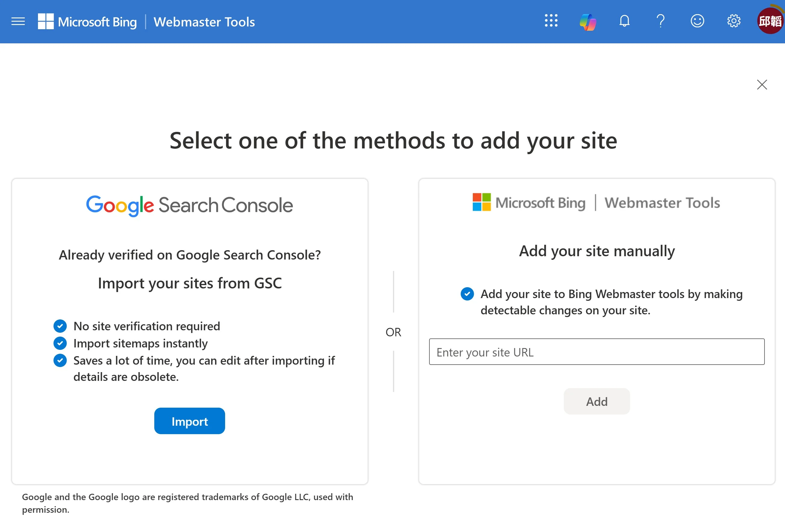The image size is (785, 532).
Task: Click the Bing Webmaster Tools card logo
Action: (x=597, y=203)
